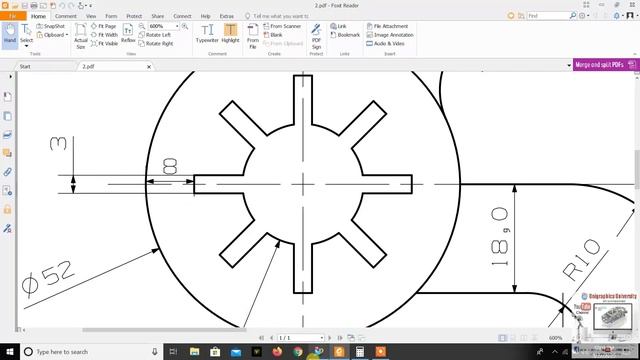
Task: Close the 2.pdf document tab
Action: pos(149,67)
